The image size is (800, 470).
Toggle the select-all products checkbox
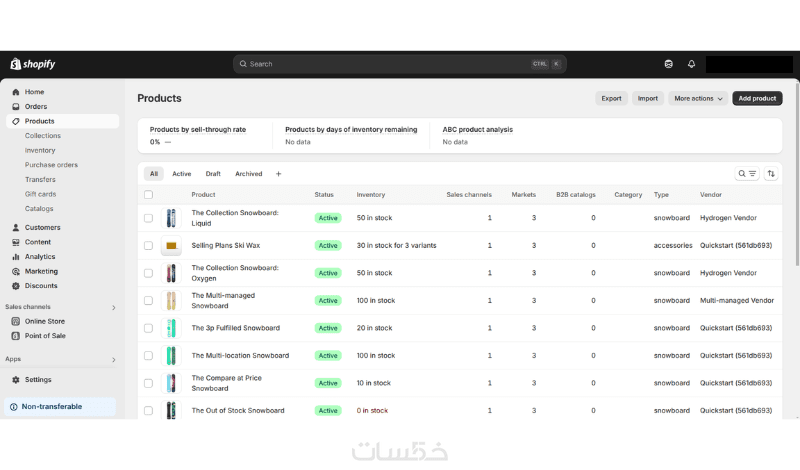click(148, 194)
